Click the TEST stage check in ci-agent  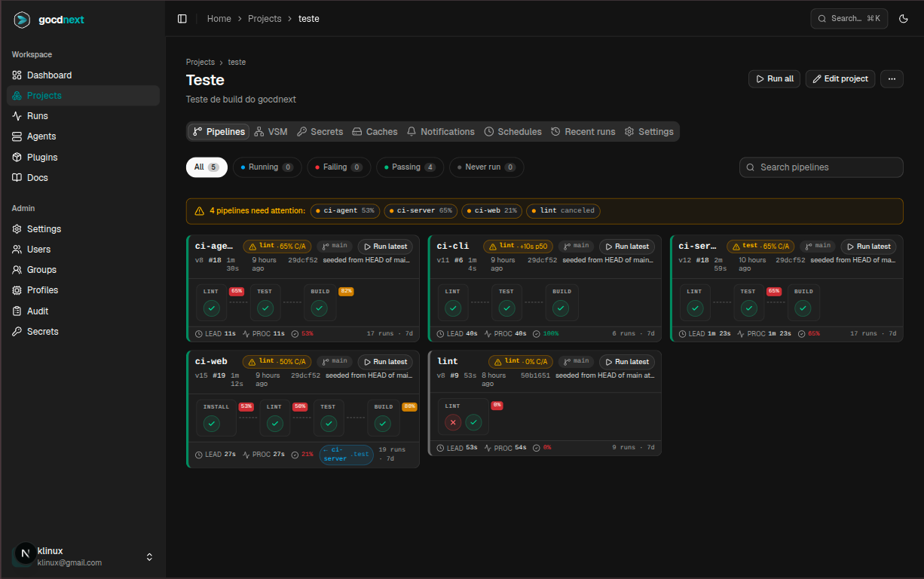[265, 308]
